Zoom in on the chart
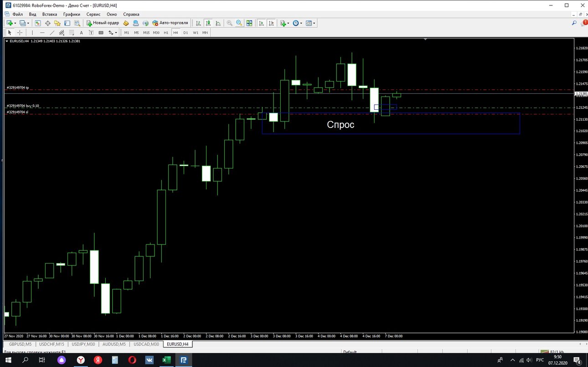 [229, 23]
